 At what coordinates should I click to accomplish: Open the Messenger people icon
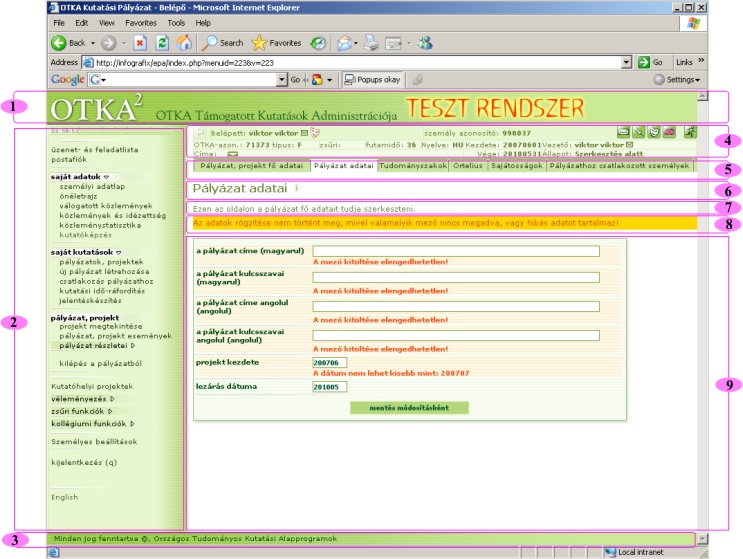click(425, 43)
